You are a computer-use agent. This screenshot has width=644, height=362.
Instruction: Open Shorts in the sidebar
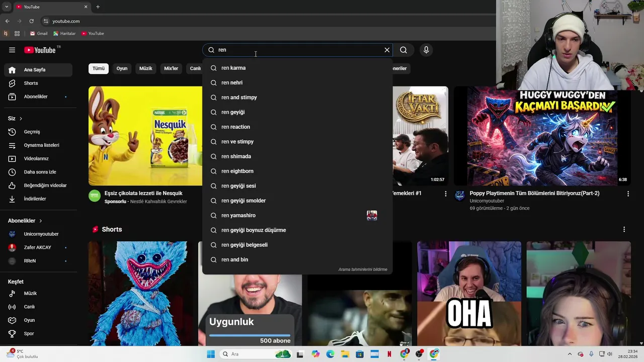(38, 83)
